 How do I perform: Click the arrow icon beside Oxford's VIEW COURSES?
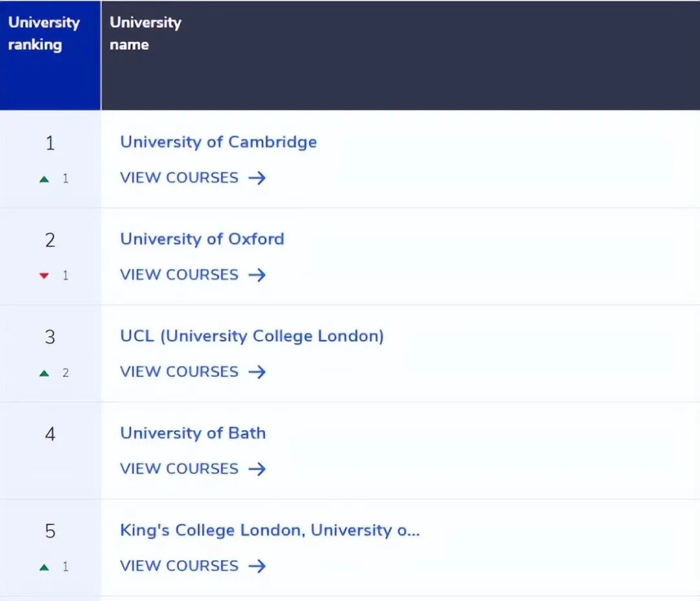(x=257, y=275)
